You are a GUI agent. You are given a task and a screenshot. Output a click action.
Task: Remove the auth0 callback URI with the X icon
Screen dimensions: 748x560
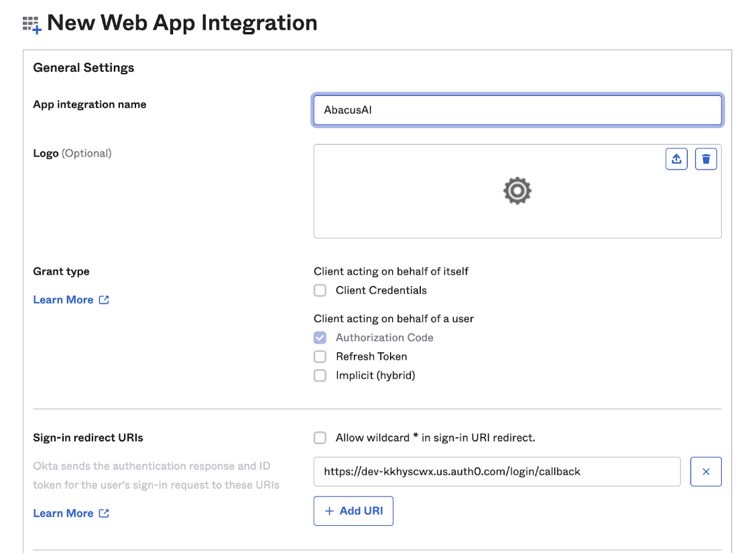tap(706, 472)
